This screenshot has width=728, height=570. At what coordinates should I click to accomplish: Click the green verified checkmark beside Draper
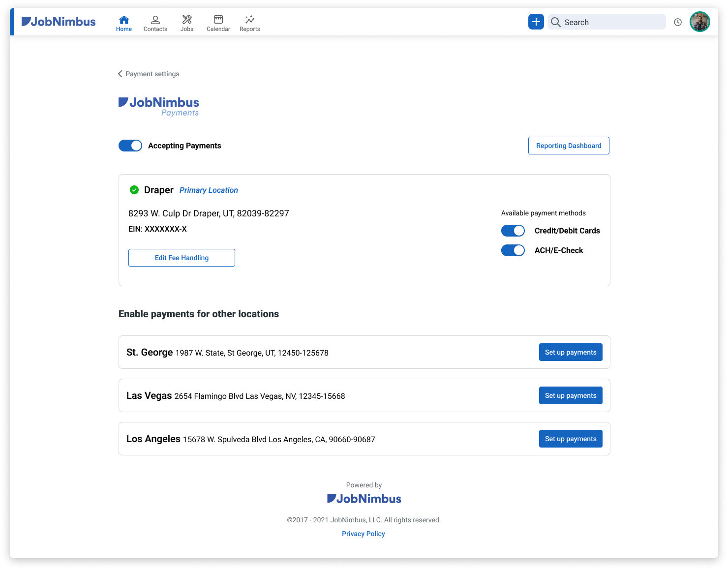tap(134, 190)
